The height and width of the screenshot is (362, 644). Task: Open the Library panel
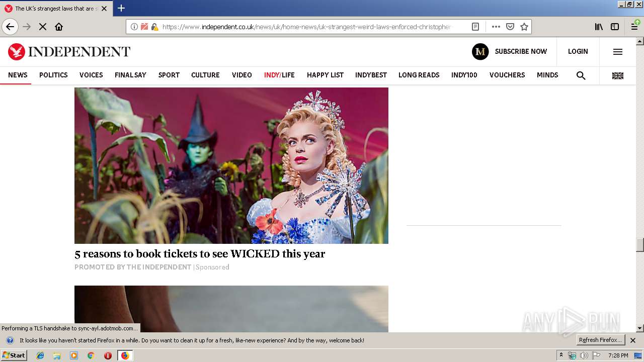[599, 27]
